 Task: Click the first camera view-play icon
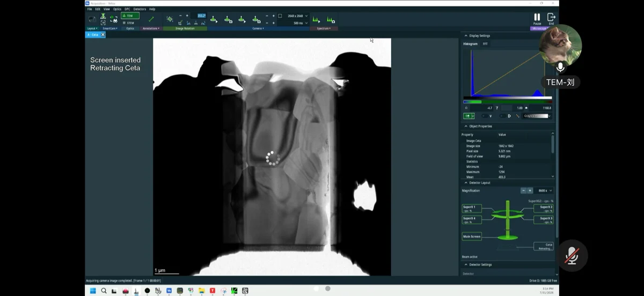[214, 19]
